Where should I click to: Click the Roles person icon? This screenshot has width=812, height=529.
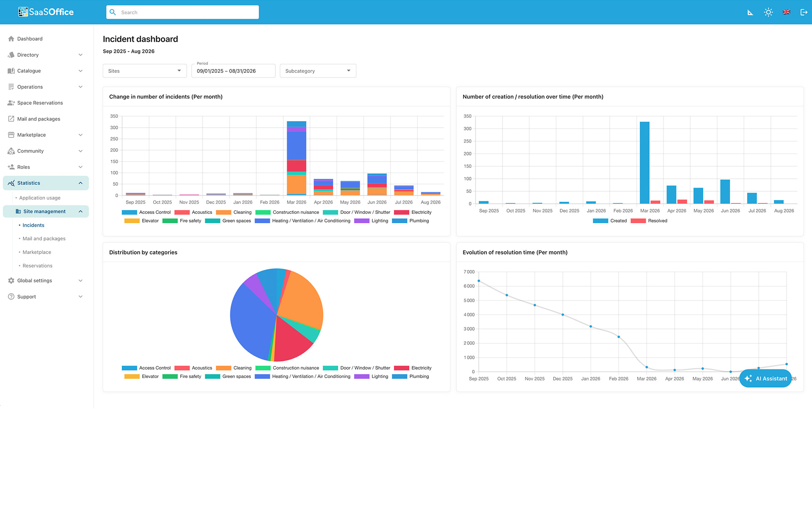tap(11, 167)
